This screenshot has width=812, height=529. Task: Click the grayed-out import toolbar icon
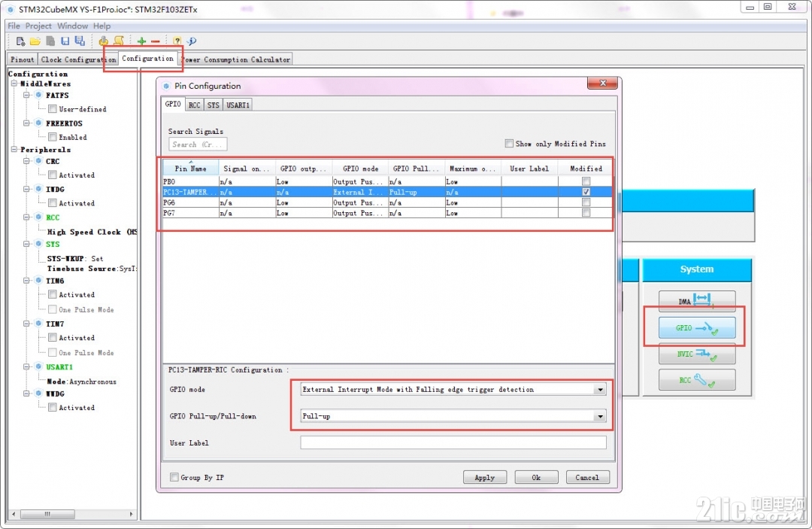click(x=50, y=41)
